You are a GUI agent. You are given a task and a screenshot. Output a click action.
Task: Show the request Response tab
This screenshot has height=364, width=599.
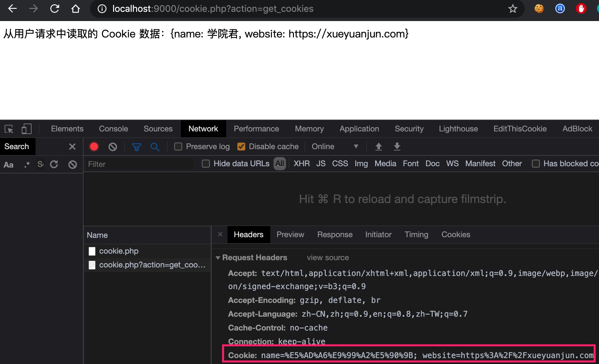pyautogui.click(x=335, y=235)
